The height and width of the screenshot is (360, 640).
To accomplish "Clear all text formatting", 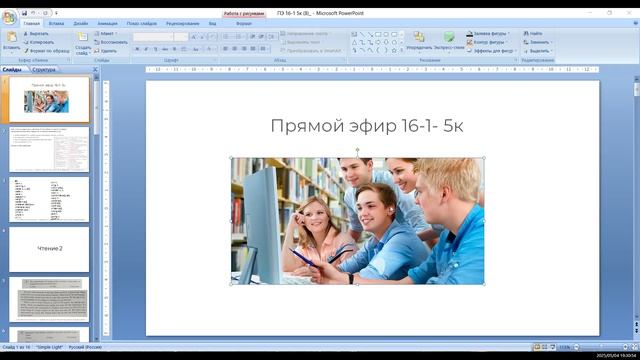I will [213, 37].
